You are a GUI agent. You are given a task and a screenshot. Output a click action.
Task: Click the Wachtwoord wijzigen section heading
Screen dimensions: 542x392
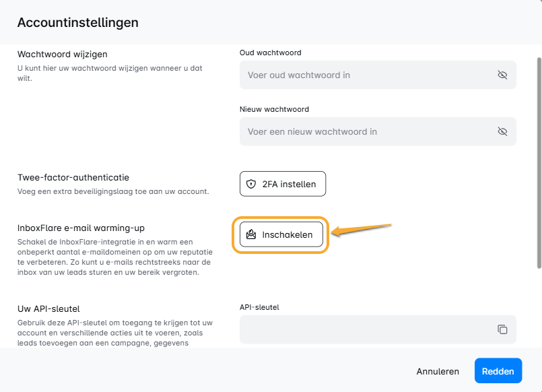(63, 54)
